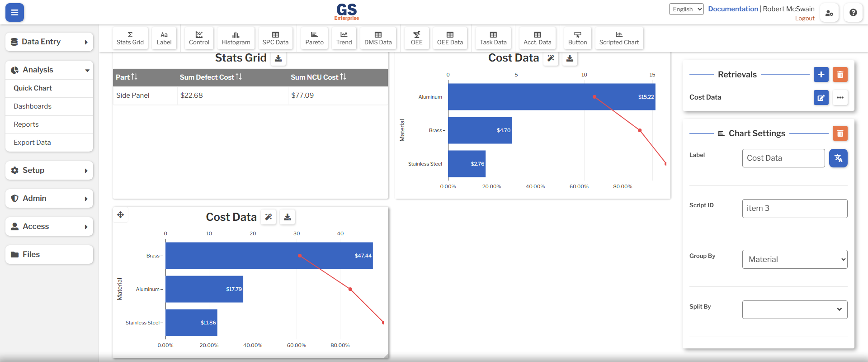Viewport: 868px width, 362px height.
Task: Grab the move handle on bottom chart
Action: pos(121,215)
